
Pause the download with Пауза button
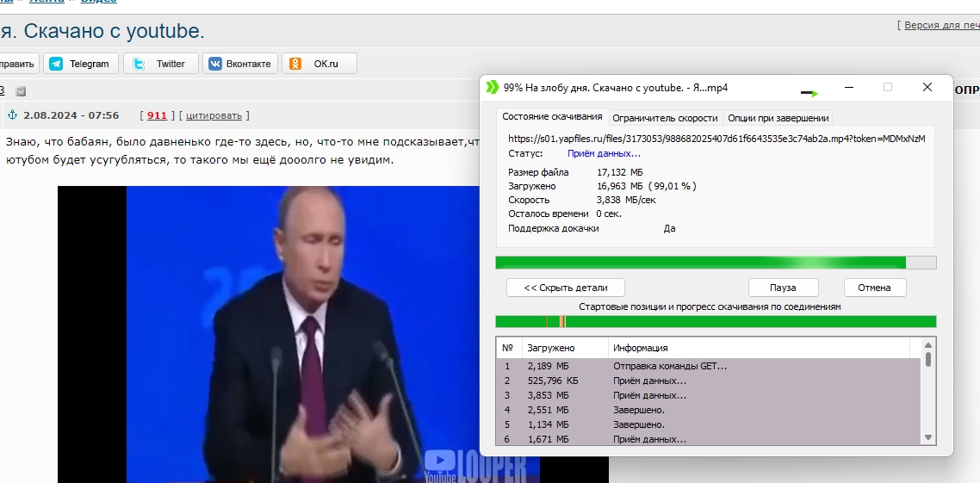point(783,288)
